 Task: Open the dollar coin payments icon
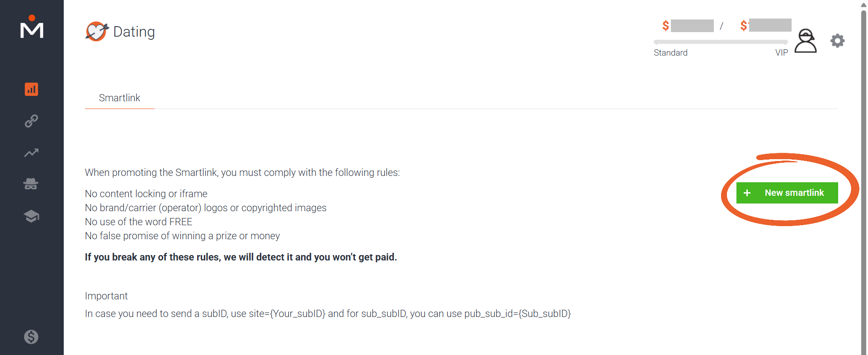point(31,337)
